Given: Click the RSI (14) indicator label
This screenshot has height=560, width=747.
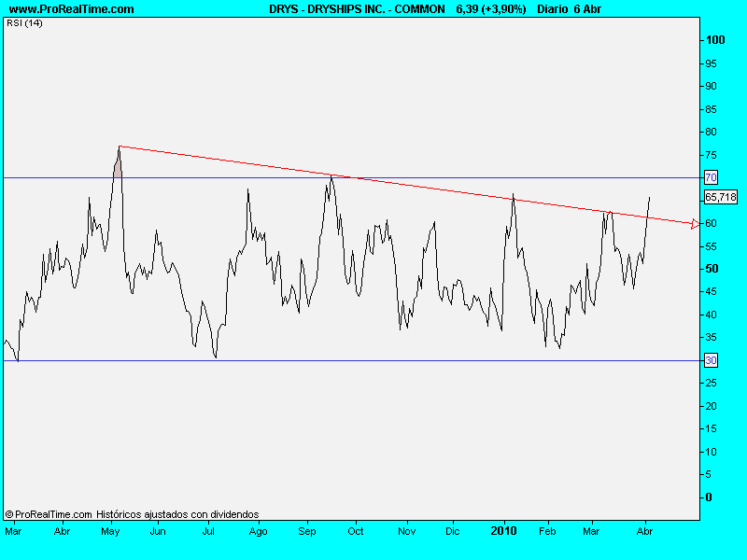Looking at the screenshot, I should click(24, 22).
